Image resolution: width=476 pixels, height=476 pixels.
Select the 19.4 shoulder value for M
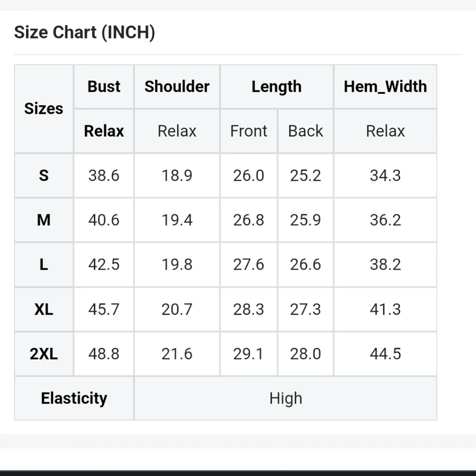click(x=177, y=220)
